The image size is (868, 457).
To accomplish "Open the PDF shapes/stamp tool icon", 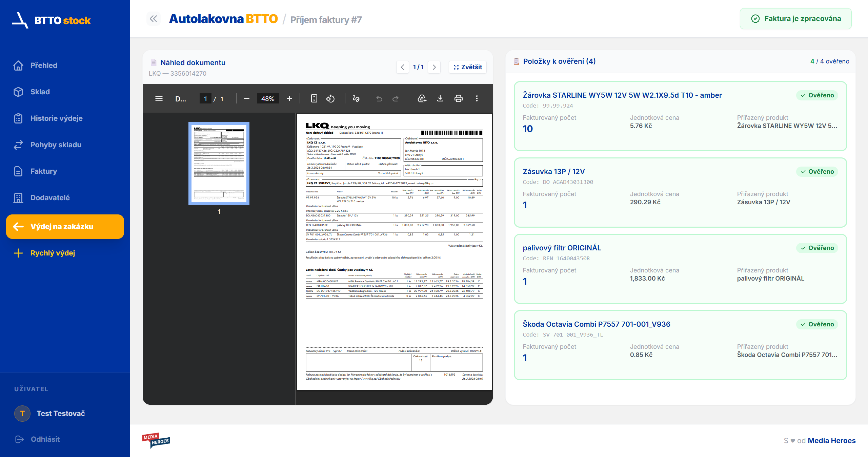I will [x=422, y=98].
